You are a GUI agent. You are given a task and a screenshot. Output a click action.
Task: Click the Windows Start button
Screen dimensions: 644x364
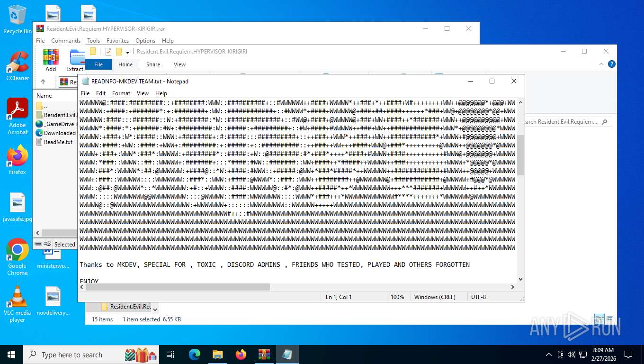pos(11,355)
